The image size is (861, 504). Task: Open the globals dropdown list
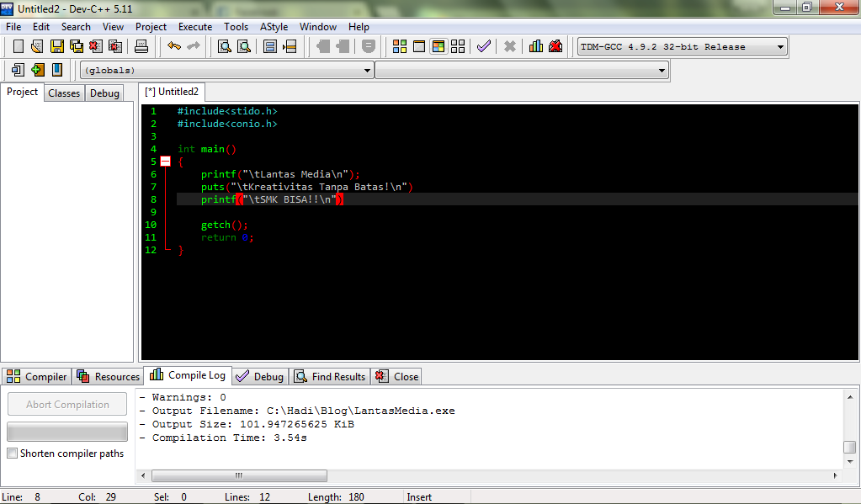[x=369, y=70]
